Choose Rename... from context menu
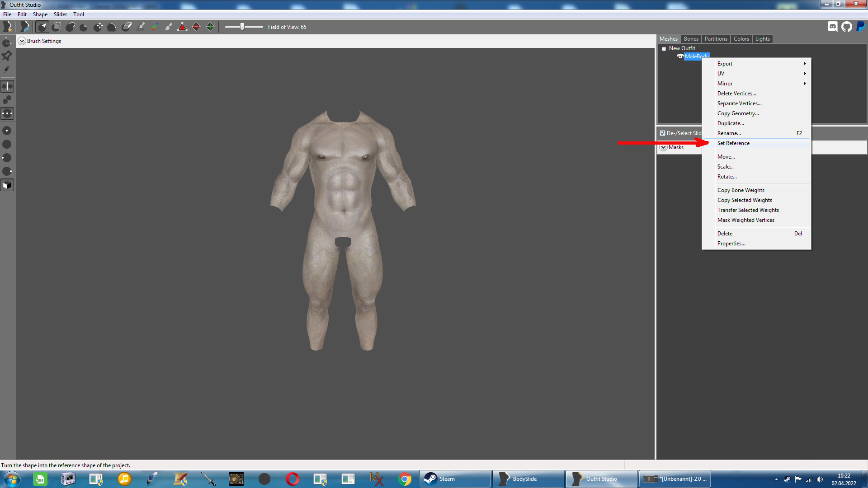The height and width of the screenshot is (488, 868). coord(756,133)
